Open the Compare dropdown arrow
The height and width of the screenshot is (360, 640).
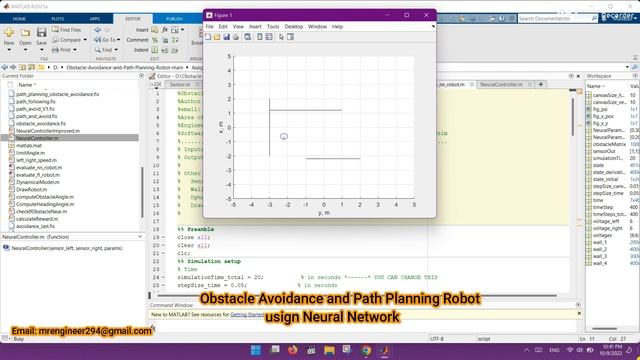85,40
